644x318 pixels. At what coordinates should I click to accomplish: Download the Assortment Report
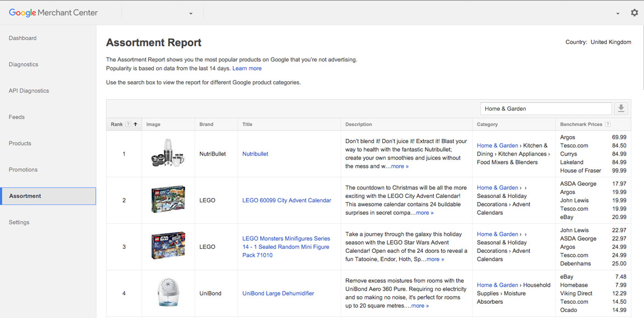point(621,109)
